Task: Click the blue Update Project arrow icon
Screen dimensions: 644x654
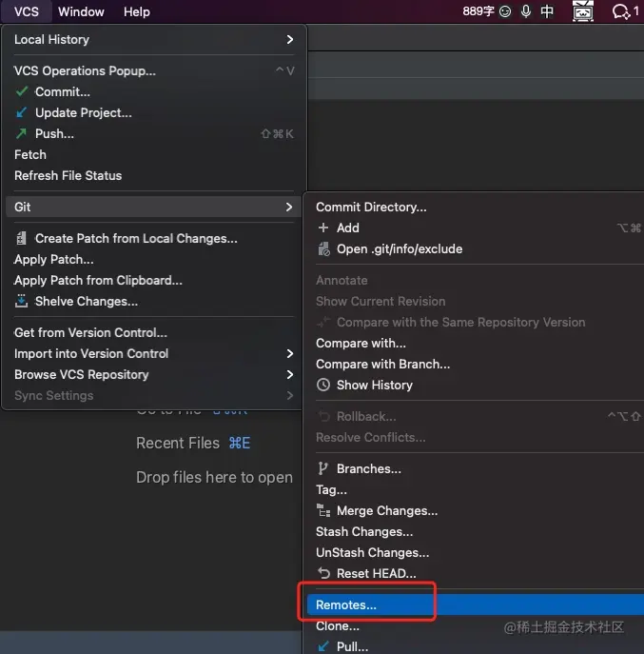Action: click(x=21, y=112)
